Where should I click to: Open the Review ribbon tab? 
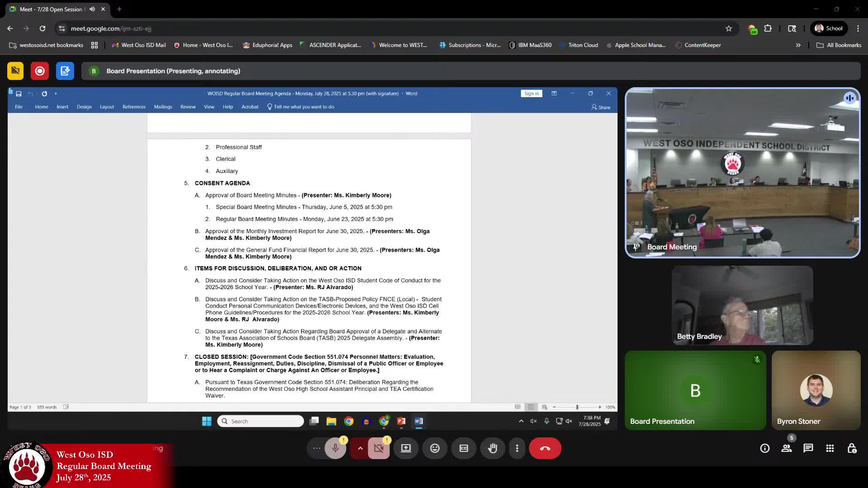click(x=188, y=107)
